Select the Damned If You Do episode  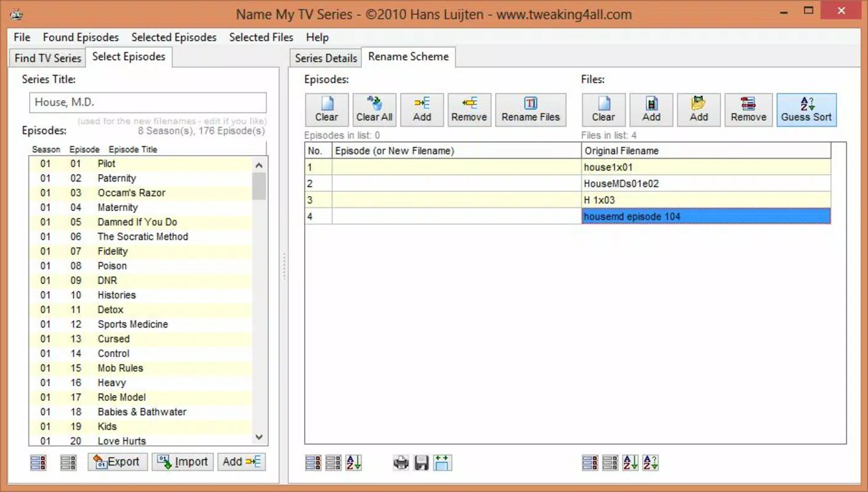click(x=141, y=222)
